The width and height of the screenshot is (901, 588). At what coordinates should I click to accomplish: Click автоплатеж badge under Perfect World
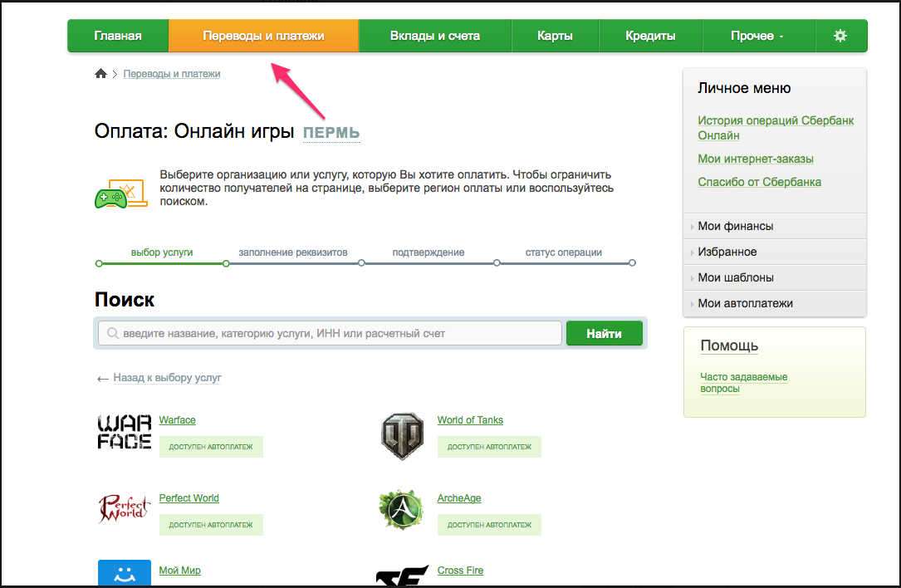tap(211, 525)
